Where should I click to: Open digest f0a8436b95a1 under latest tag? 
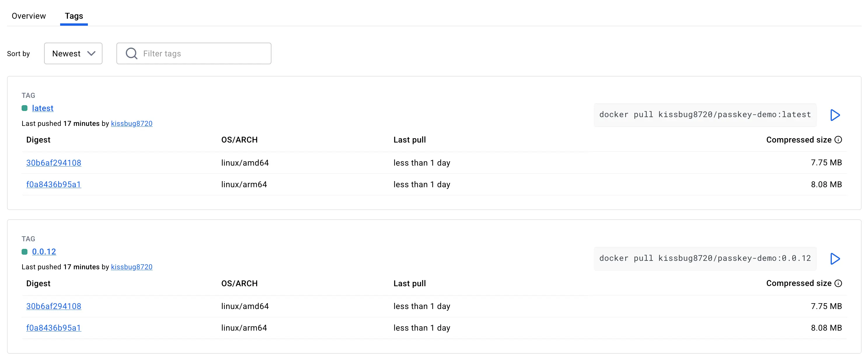(54, 184)
